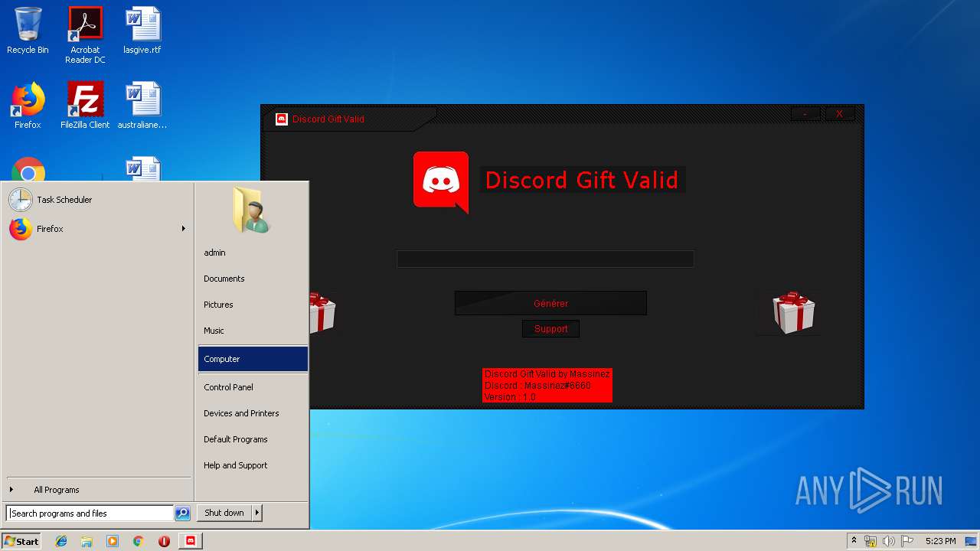
Task: Click the search magnifier icon in Start menu
Action: click(x=182, y=514)
